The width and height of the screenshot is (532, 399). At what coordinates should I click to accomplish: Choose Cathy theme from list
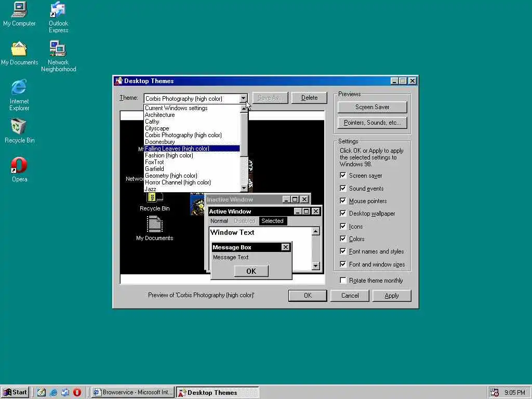[x=192, y=122]
